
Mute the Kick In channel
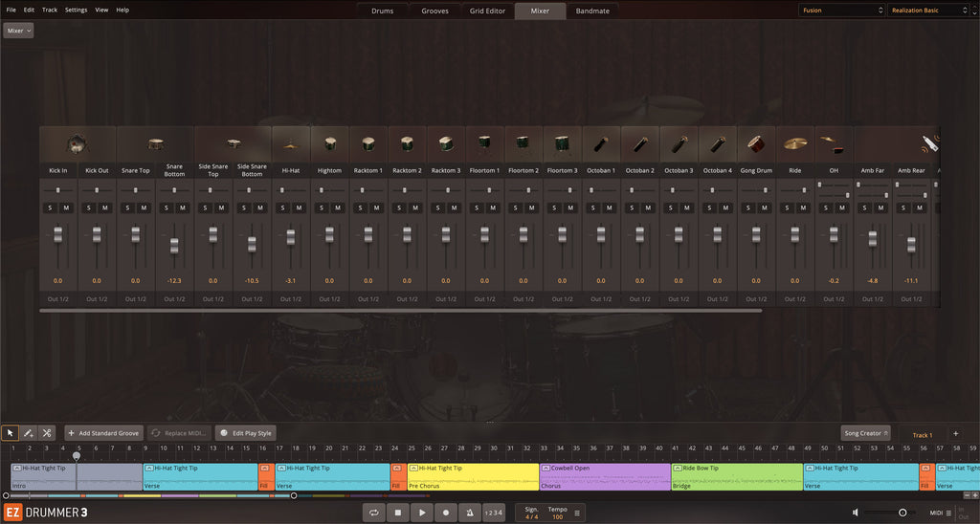pos(66,207)
